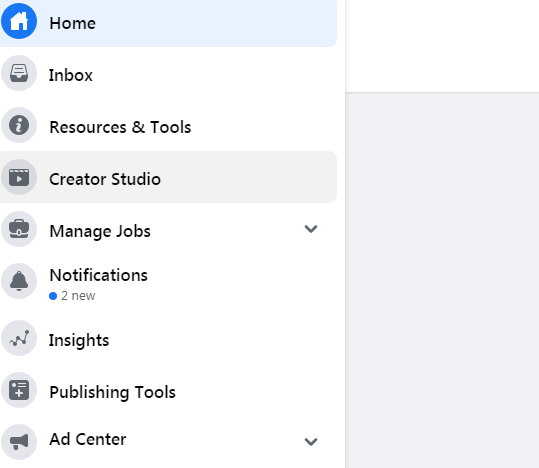Open the Notifications label
539x468 pixels.
[99, 275]
